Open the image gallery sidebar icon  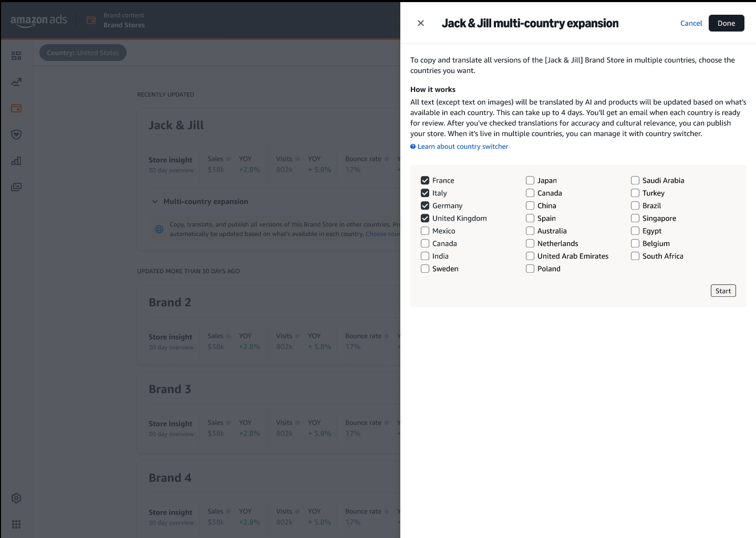click(16, 187)
